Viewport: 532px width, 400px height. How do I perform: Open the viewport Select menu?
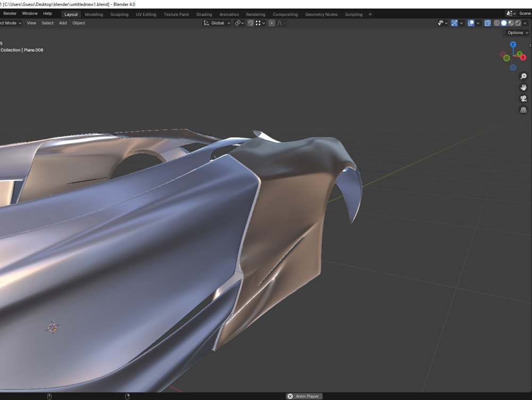(47, 23)
